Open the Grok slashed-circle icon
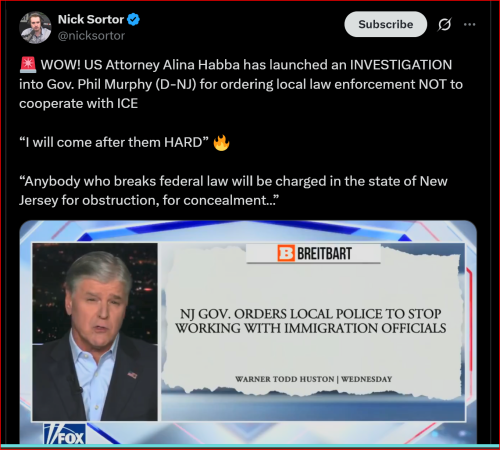The image size is (500, 450). pyautogui.click(x=444, y=24)
